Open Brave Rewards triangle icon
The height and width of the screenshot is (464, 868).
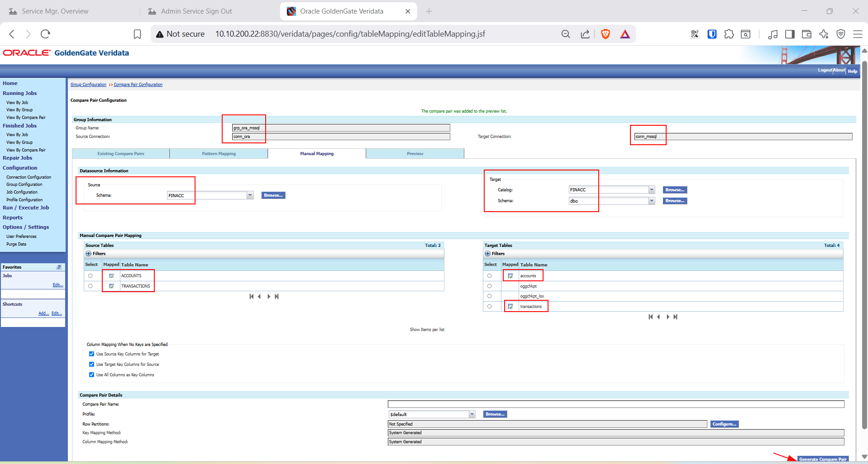625,34
